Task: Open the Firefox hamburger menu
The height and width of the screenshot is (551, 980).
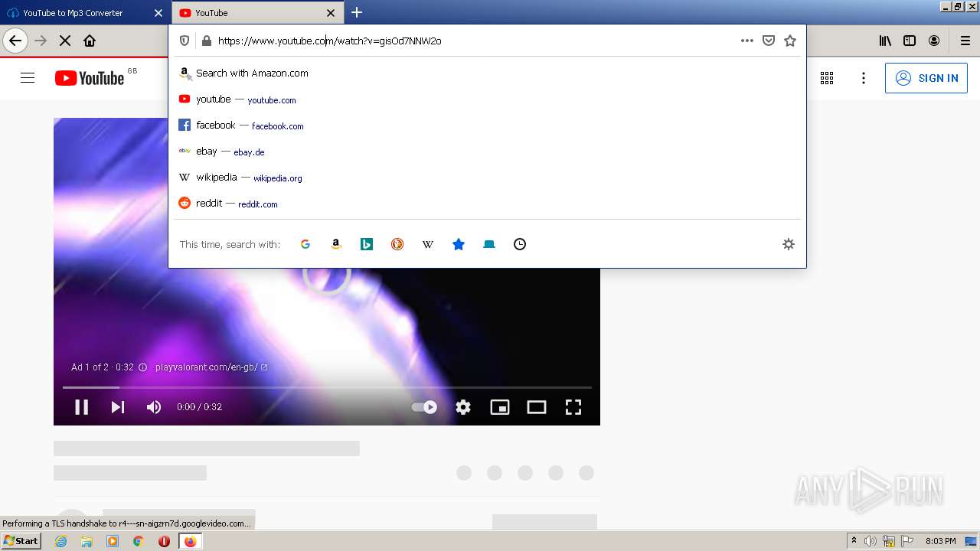Action: 965,41
